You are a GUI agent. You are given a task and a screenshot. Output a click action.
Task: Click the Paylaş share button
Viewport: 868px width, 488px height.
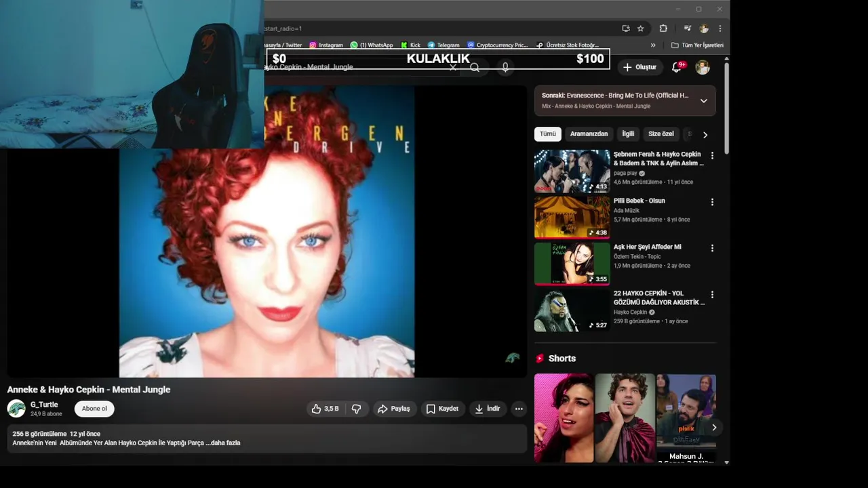395,409
